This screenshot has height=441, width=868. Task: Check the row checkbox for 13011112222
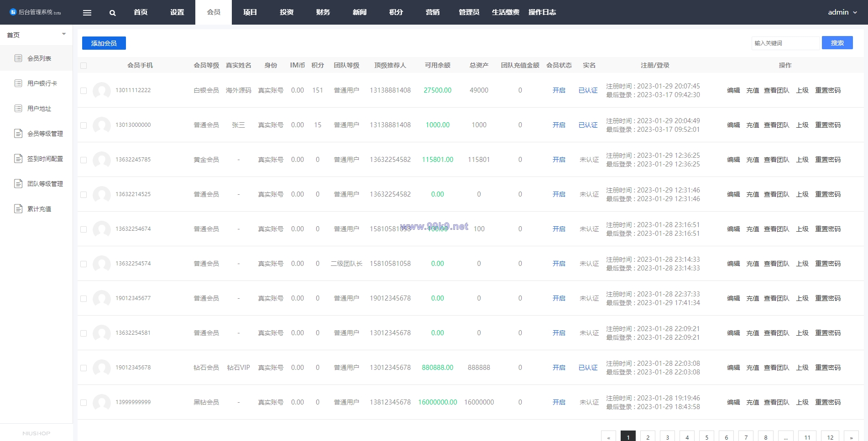click(x=84, y=91)
